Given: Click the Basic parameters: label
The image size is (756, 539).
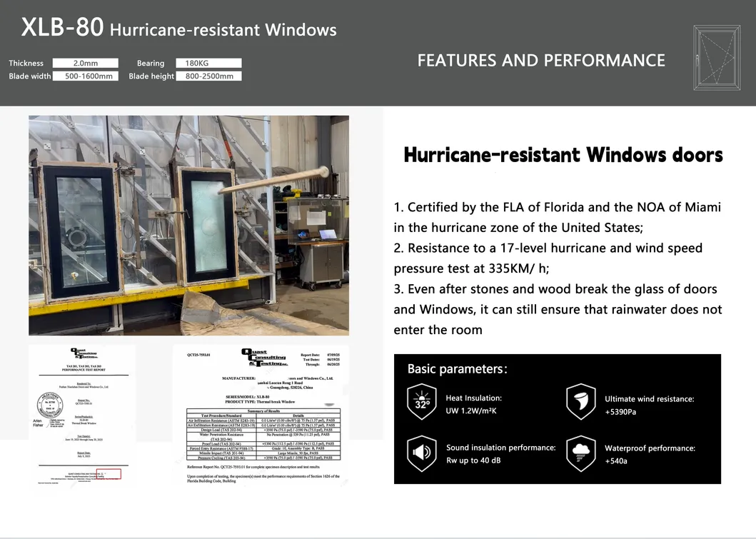Looking at the screenshot, I should 457,369.
